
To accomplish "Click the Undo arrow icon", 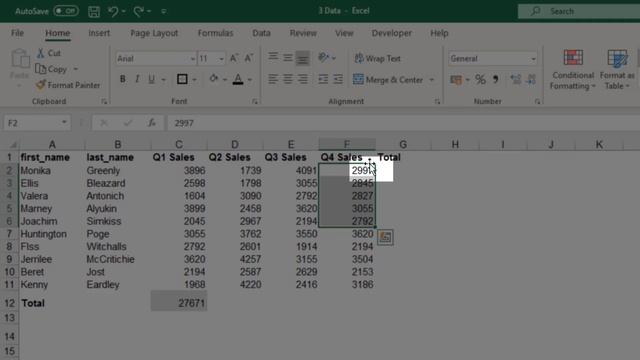I will 113,11.
